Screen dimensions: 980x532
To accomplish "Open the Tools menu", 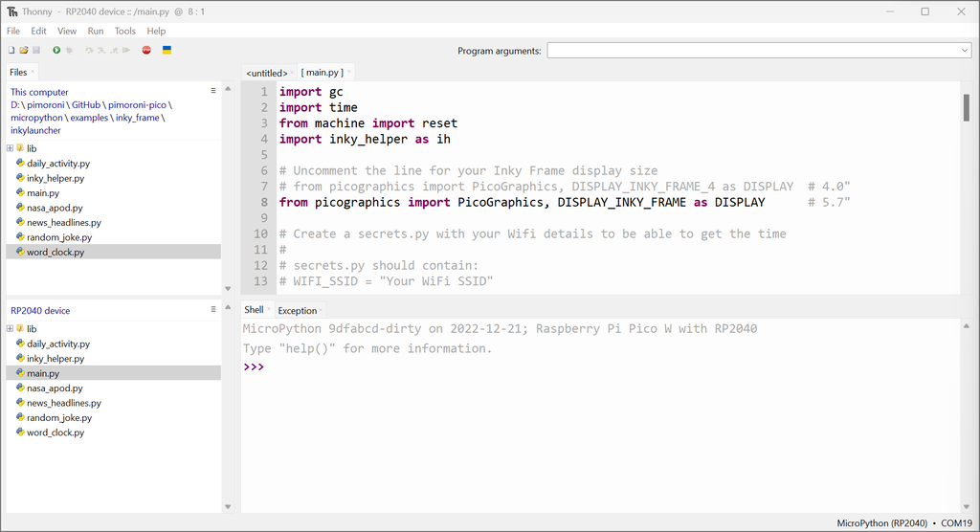I will coord(125,31).
